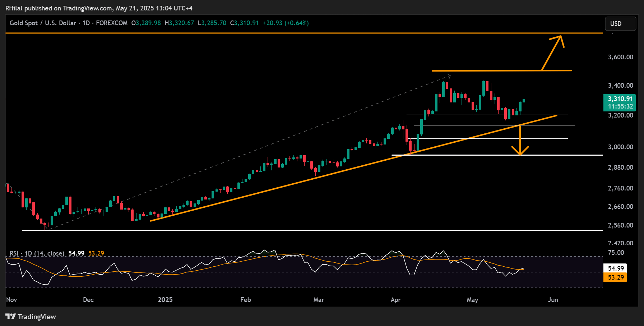Click the TradingView logo icon

coord(11,316)
